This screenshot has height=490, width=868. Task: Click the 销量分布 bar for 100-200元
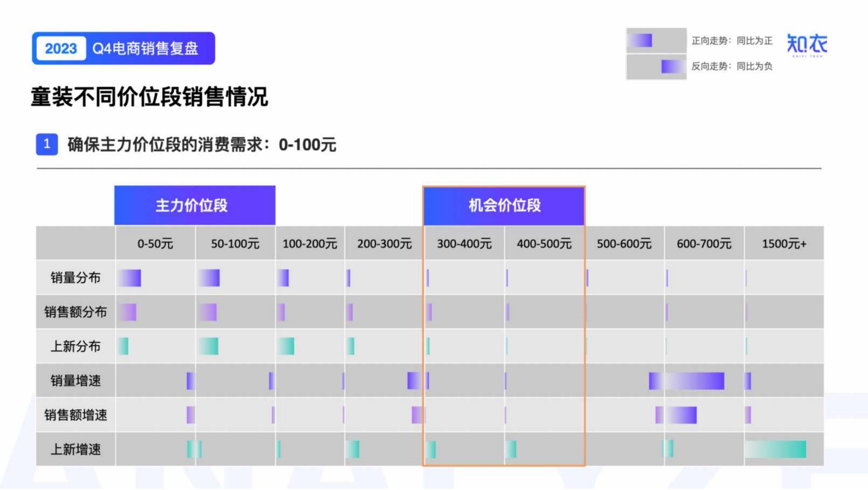[283, 278]
